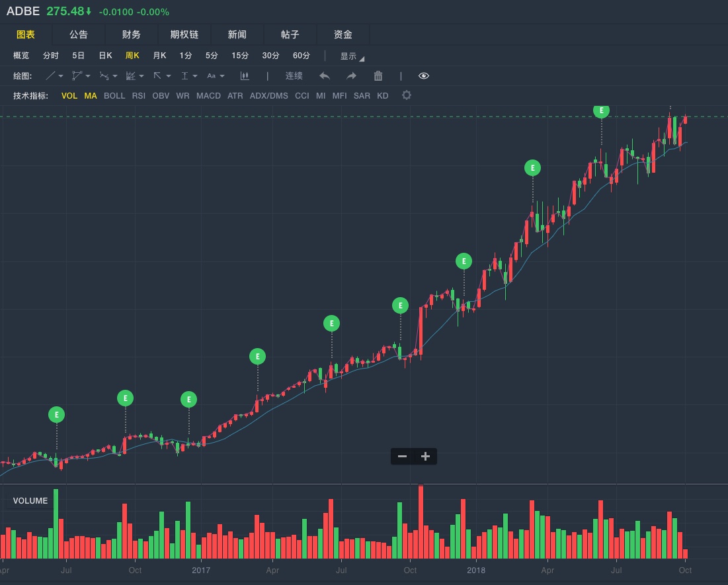Open the 期权链 tab
The height and width of the screenshot is (585, 728).
pos(184,34)
